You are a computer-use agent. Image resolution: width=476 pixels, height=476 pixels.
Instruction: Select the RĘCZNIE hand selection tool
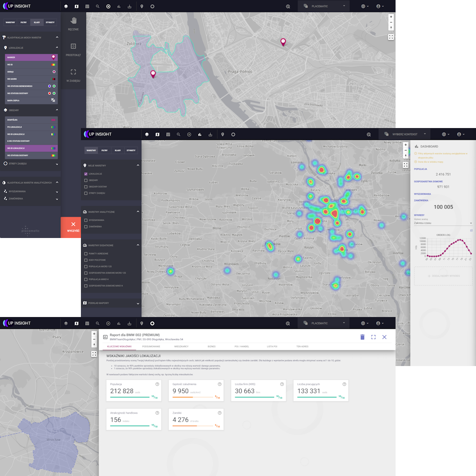pyautogui.click(x=74, y=21)
